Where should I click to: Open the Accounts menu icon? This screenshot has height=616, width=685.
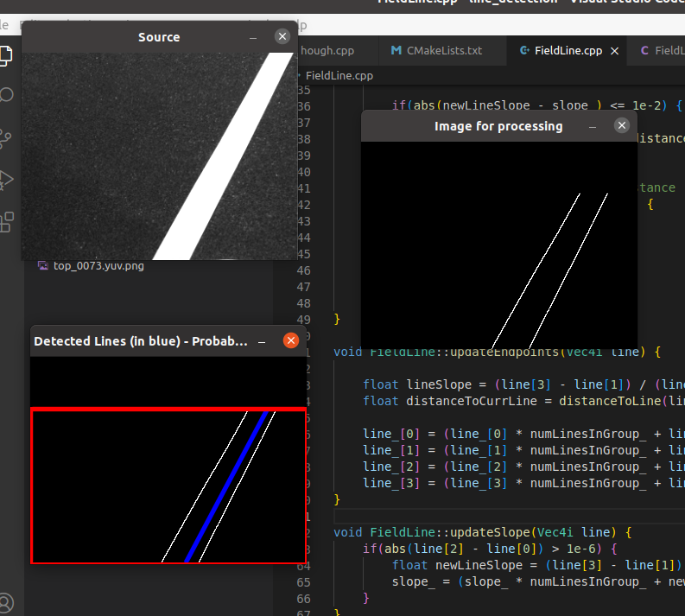7,602
